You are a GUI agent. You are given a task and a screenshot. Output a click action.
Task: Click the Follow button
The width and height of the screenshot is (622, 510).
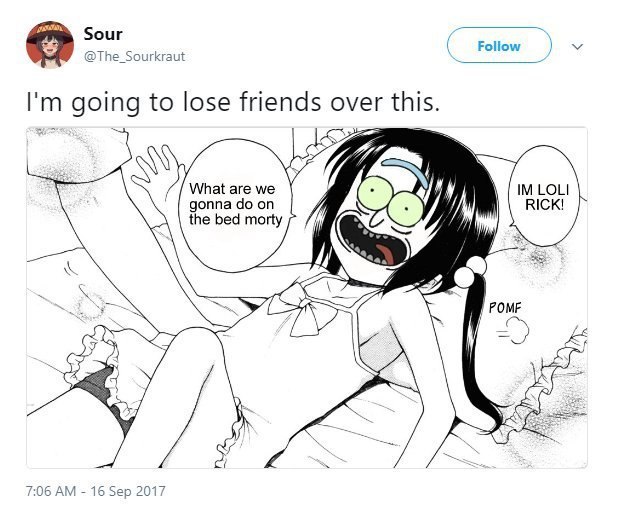[499, 45]
